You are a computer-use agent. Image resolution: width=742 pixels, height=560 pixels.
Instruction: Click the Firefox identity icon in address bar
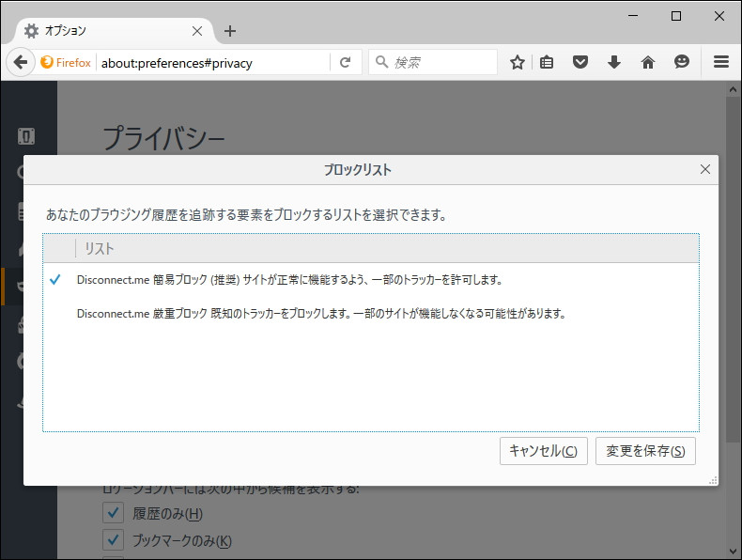click(66, 63)
